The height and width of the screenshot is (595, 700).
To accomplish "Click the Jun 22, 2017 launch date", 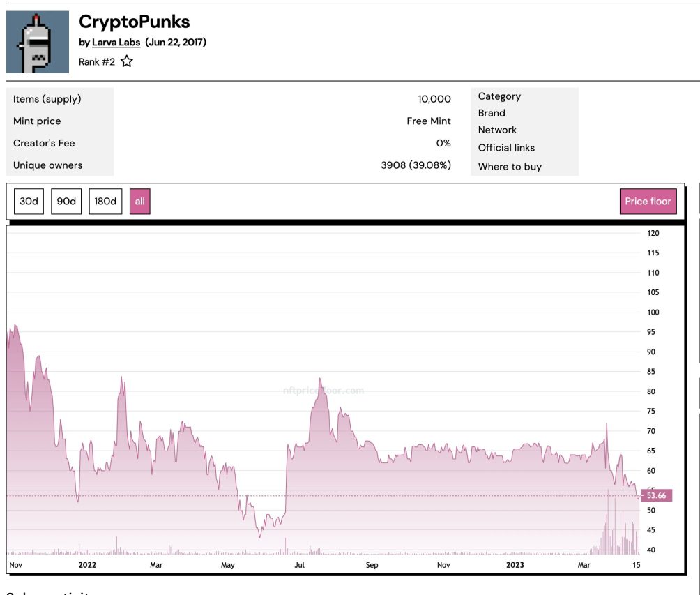I will 176,43.
